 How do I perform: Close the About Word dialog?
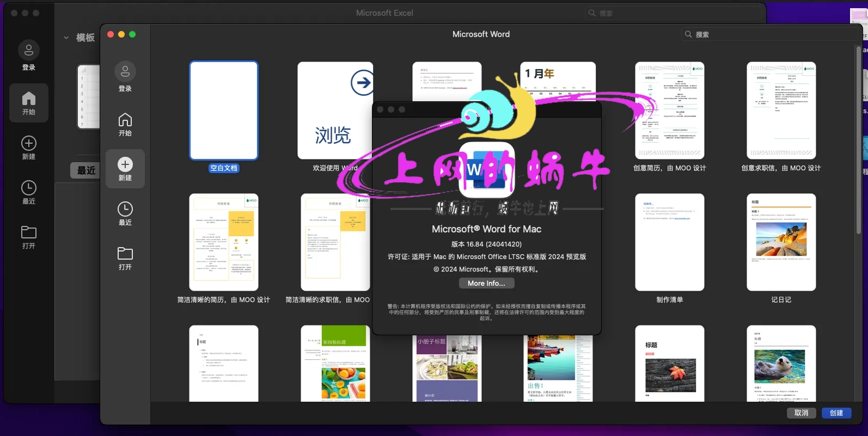[x=380, y=109]
